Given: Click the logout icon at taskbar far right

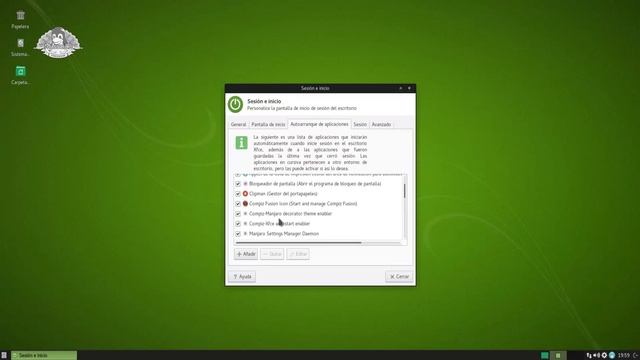Looking at the screenshot, I should pos(636,356).
